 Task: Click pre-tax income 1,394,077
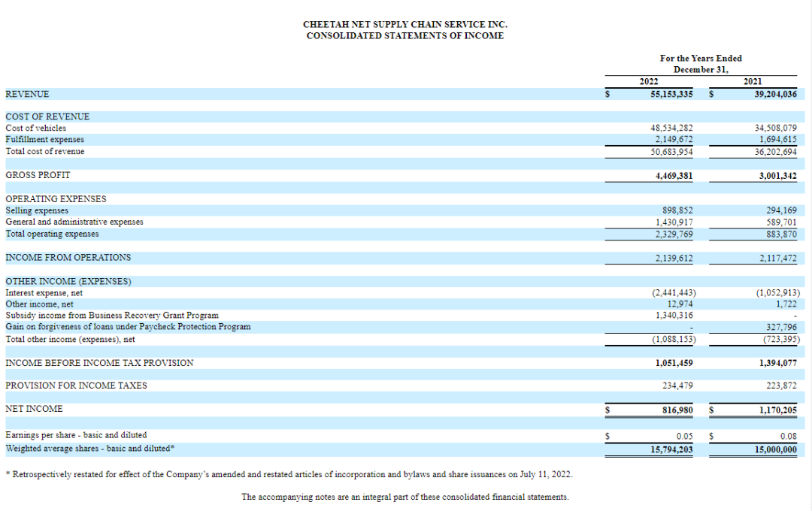point(778,363)
